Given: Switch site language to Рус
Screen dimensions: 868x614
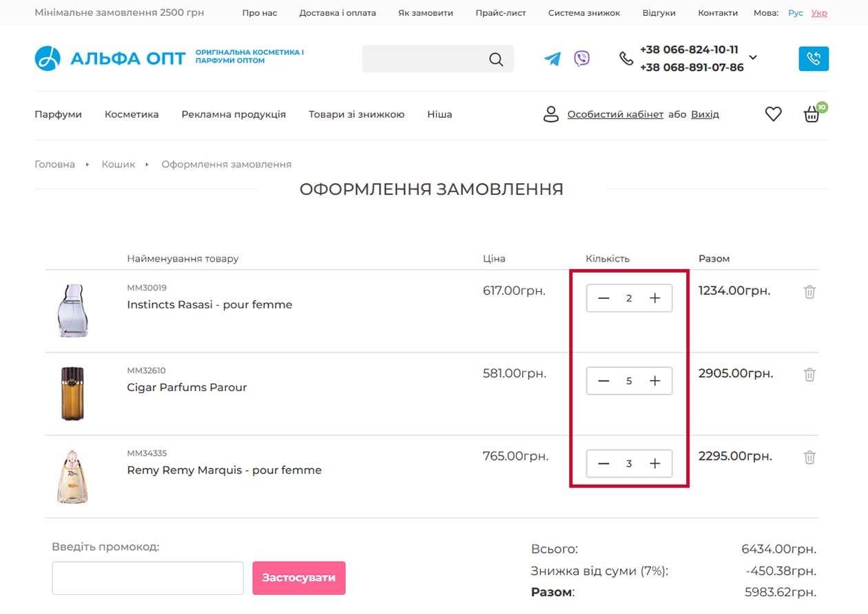Looking at the screenshot, I should pos(796,13).
